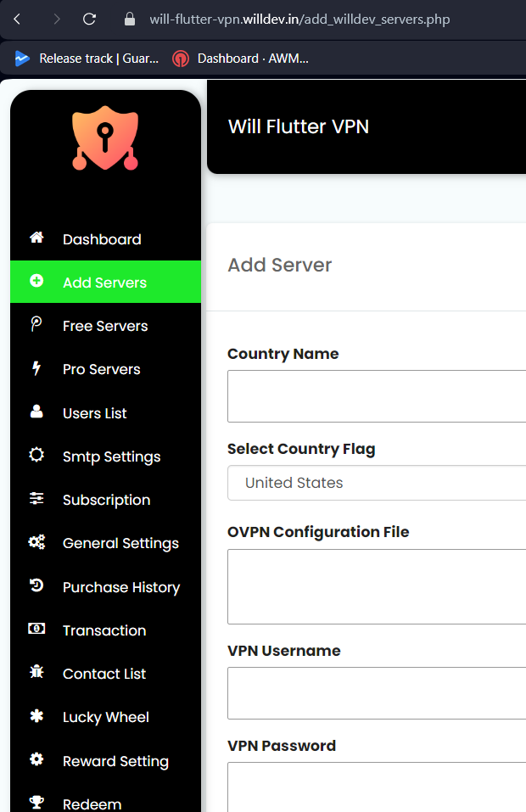Viewport: 526px width, 812px height.
Task: Focus OVPN Configuration File text area
Action: 377,587
